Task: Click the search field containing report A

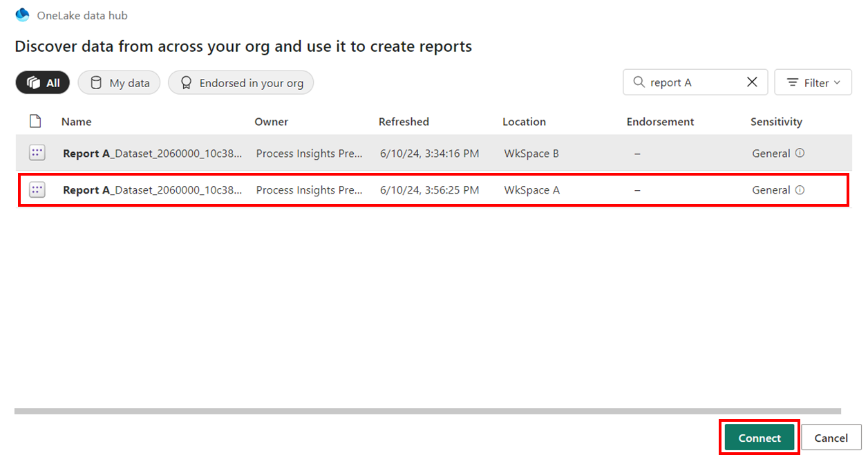Action: pos(695,82)
